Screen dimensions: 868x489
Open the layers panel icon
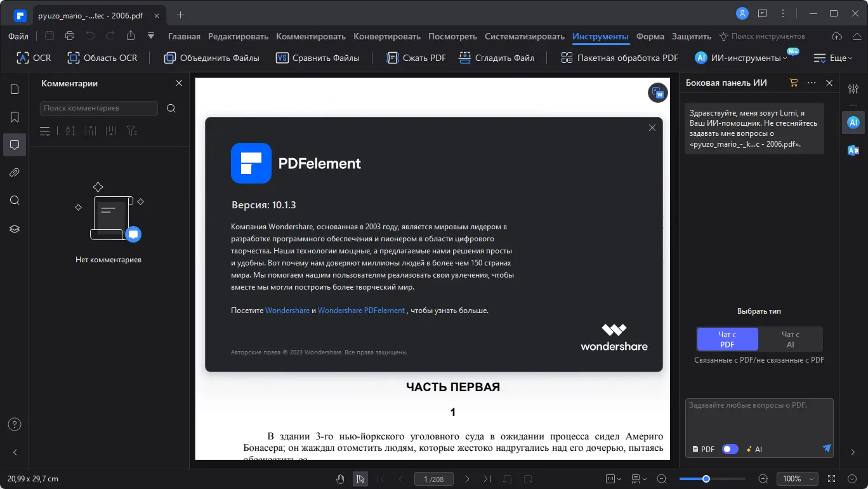[x=15, y=229]
